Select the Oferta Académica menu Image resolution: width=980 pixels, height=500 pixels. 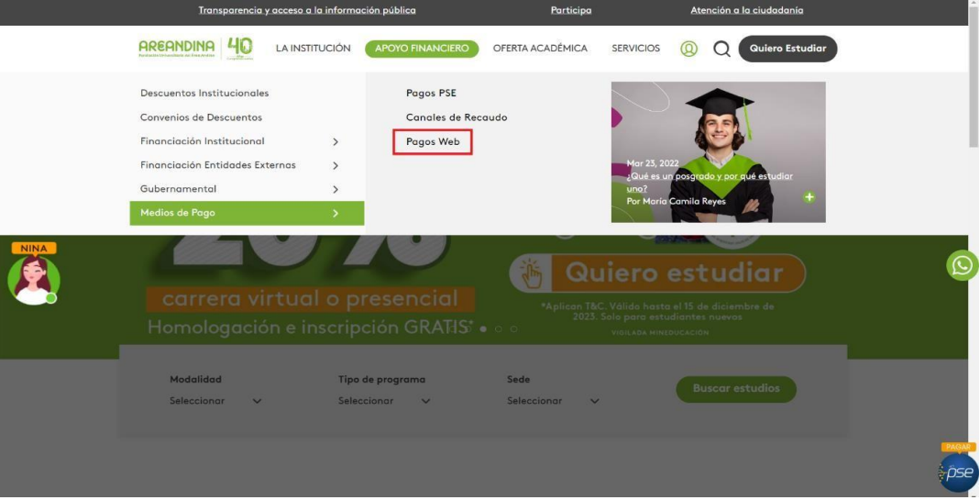click(x=540, y=49)
